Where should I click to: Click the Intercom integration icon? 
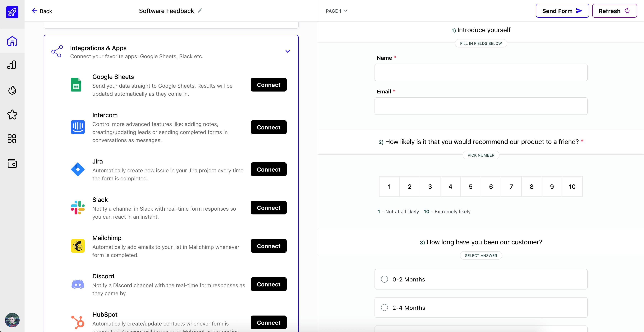78,127
